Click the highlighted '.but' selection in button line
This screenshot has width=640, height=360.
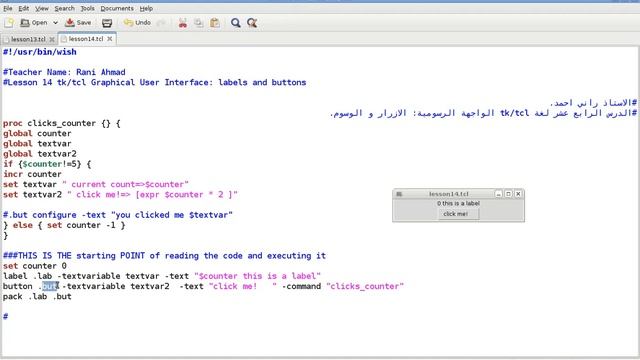tap(50, 287)
